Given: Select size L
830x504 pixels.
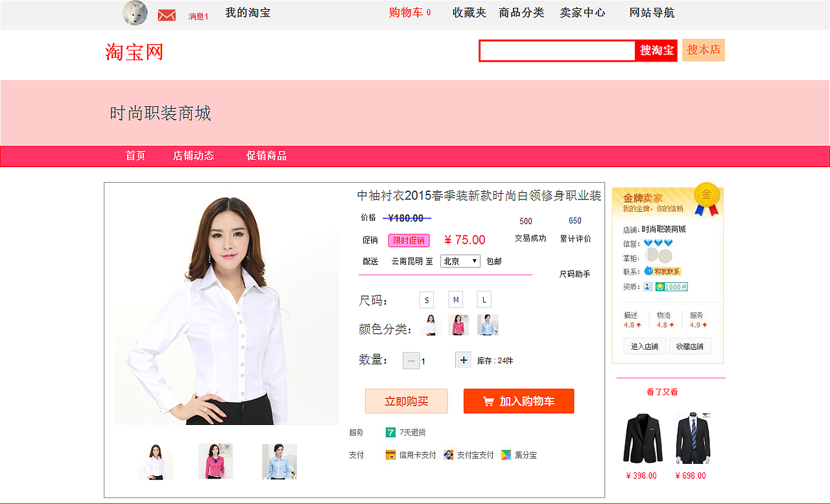Looking at the screenshot, I should [x=483, y=299].
